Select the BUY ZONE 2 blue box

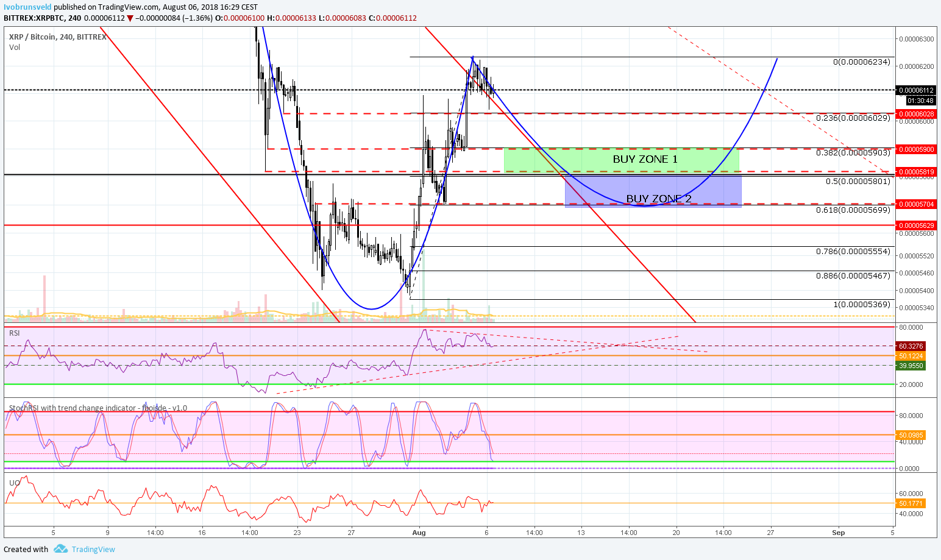coord(653,191)
